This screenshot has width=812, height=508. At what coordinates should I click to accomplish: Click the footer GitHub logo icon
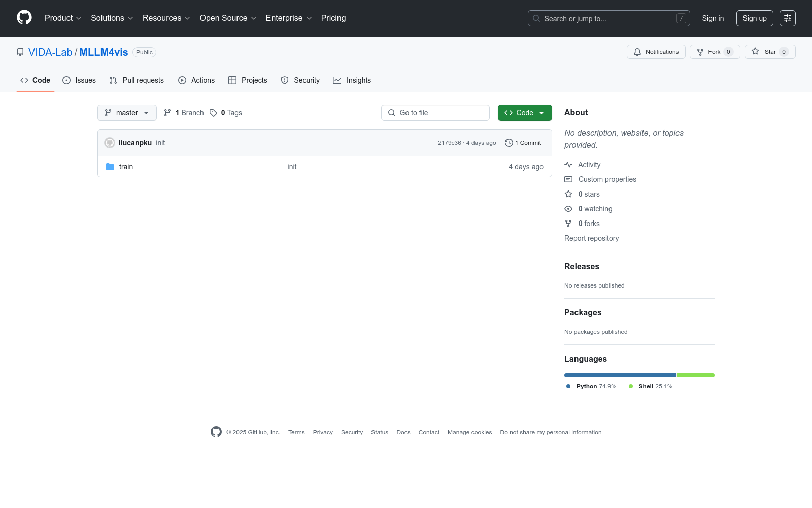click(216, 432)
